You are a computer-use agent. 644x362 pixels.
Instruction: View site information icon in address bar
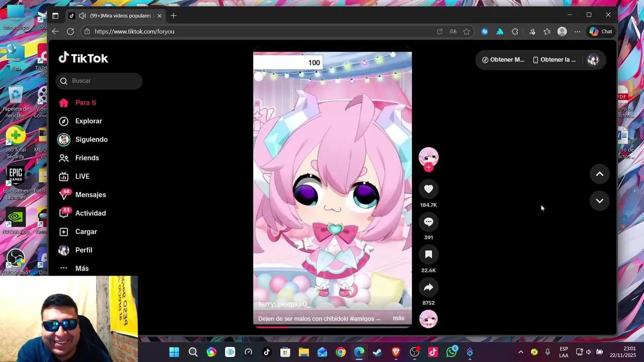[x=87, y=31]
